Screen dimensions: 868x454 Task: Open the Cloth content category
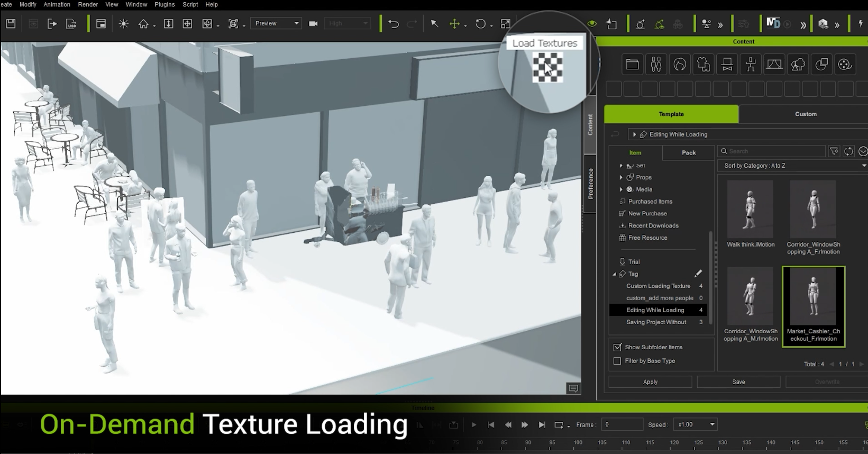pos(703,65)
